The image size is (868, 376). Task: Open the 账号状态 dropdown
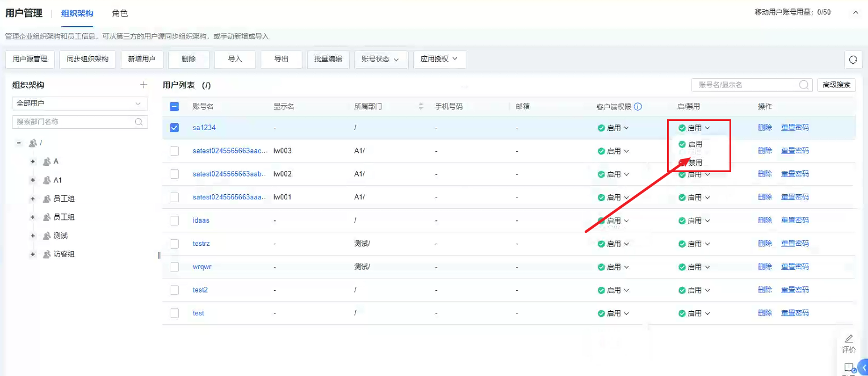380,59
